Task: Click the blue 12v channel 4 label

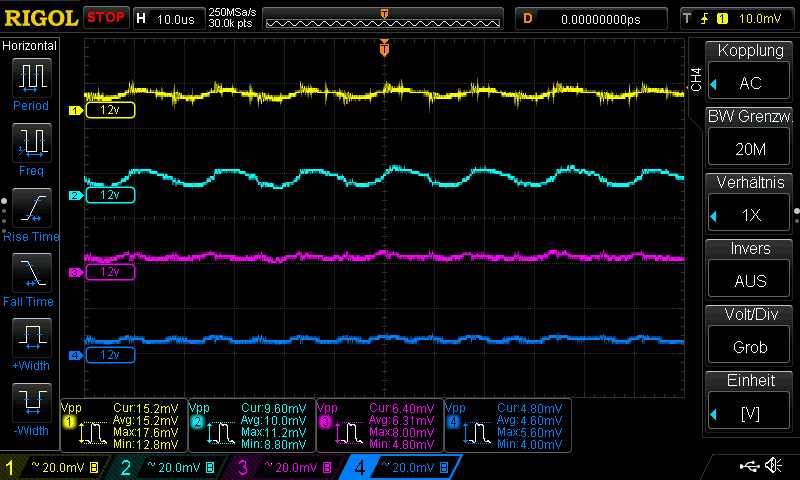Action: [x=110, y=355]
